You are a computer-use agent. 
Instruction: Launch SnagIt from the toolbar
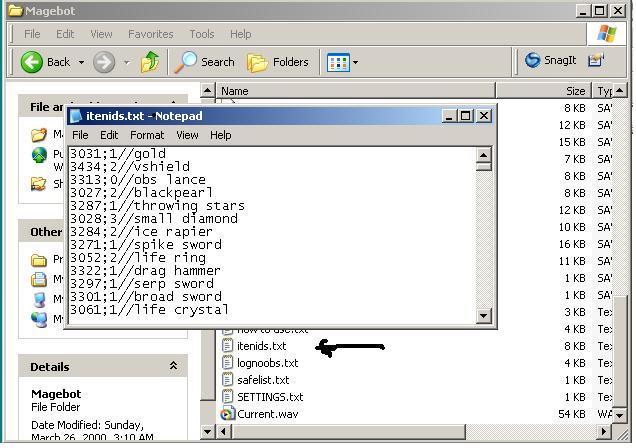pyautogui.click(x=550, y=60)
